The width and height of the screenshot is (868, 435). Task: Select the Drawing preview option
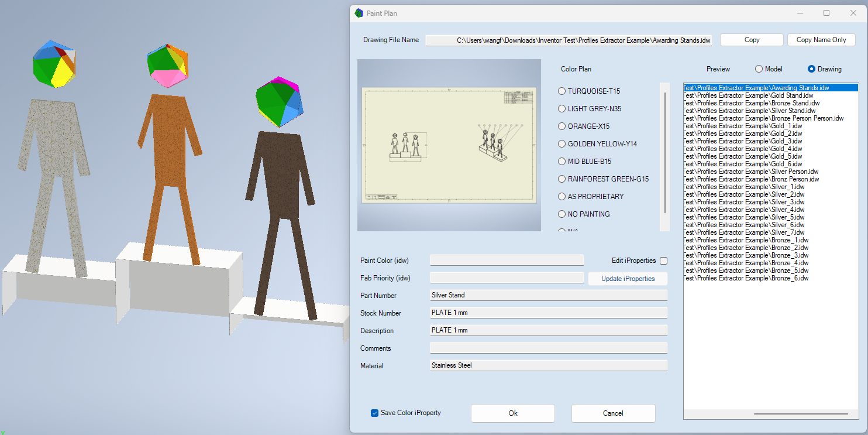tap(811, 69)
